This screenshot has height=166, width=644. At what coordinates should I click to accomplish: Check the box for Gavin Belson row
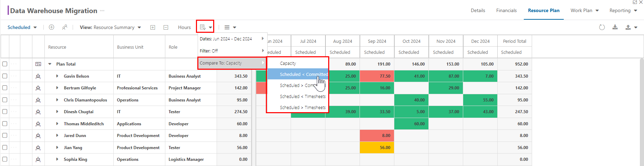point(5,76)
